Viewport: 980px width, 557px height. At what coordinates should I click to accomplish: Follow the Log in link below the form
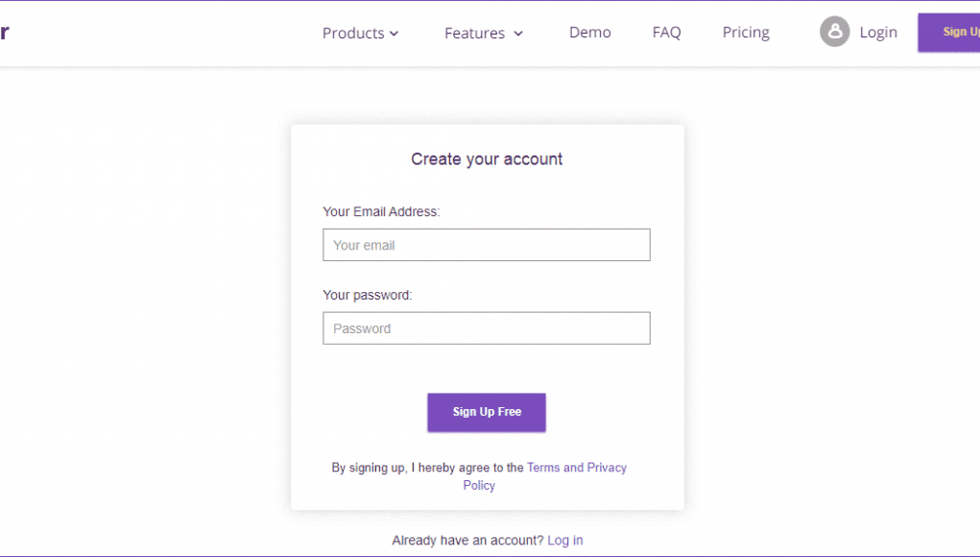[x=565, y=540]
